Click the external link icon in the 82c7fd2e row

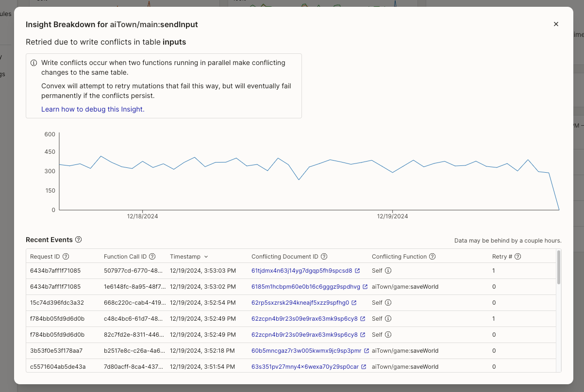pos(363,335)
